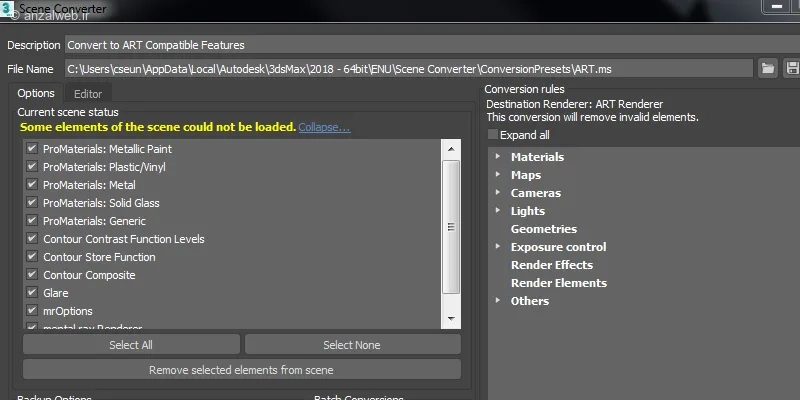
Task: Select the Options tab
Action: click(x=36, y=94)
